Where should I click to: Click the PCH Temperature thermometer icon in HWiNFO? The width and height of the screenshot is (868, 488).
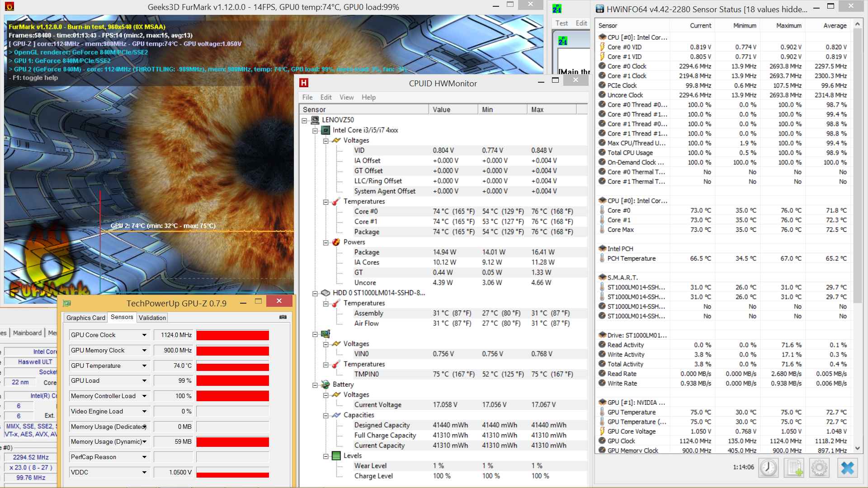602,258
